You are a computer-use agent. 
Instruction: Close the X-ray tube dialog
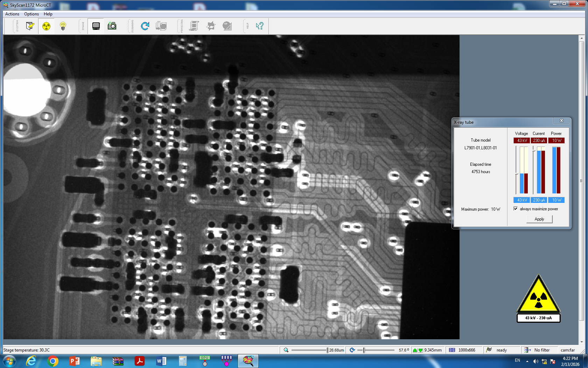click(561, 121)
